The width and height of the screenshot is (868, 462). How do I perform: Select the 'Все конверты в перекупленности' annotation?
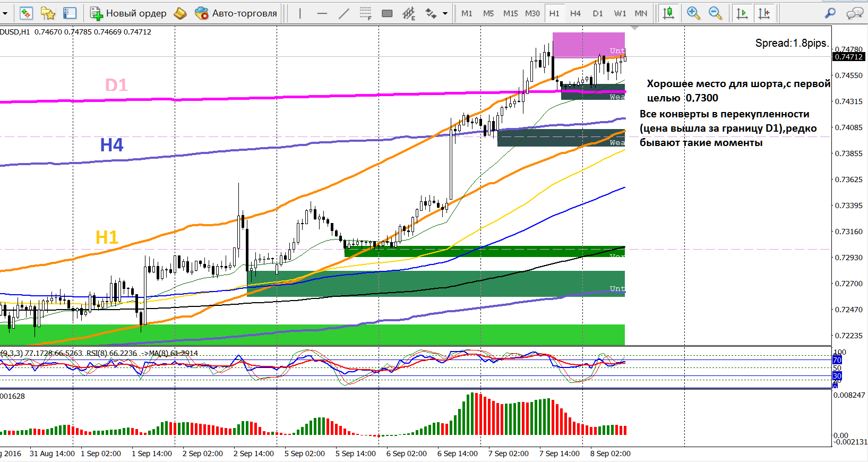pos(728,128)
